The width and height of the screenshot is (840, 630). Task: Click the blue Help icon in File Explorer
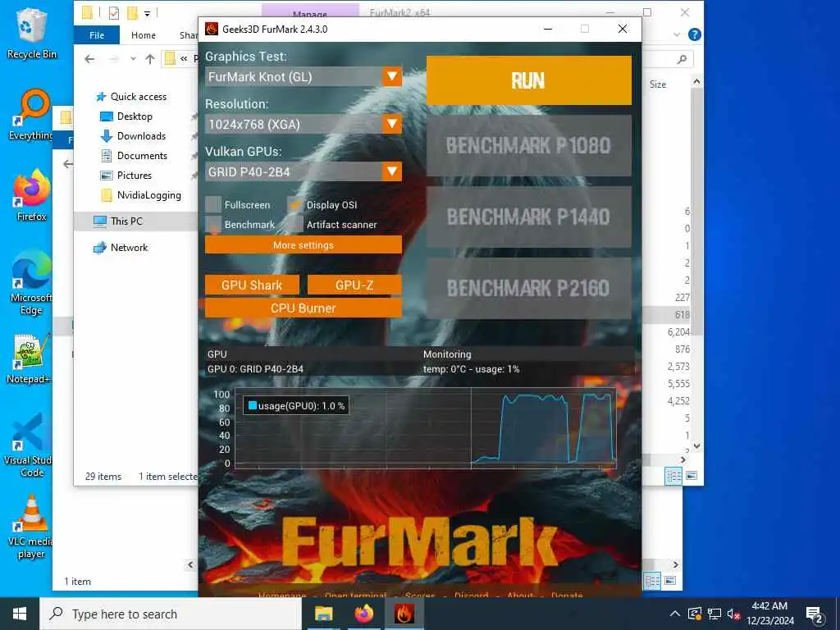[694, 34]
